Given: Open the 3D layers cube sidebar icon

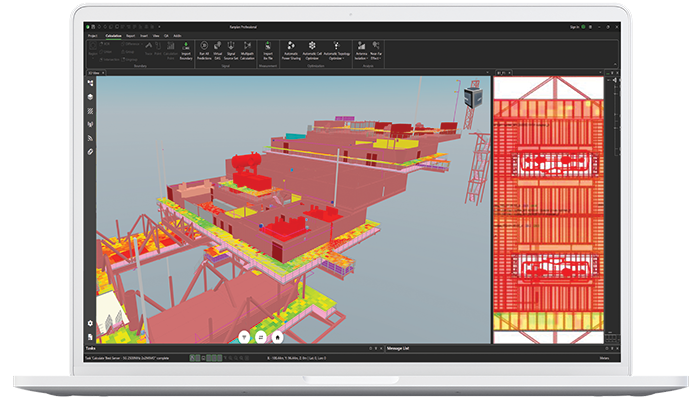Looking at the screenshot, I should pyautogui.click(x=90, y=97).
